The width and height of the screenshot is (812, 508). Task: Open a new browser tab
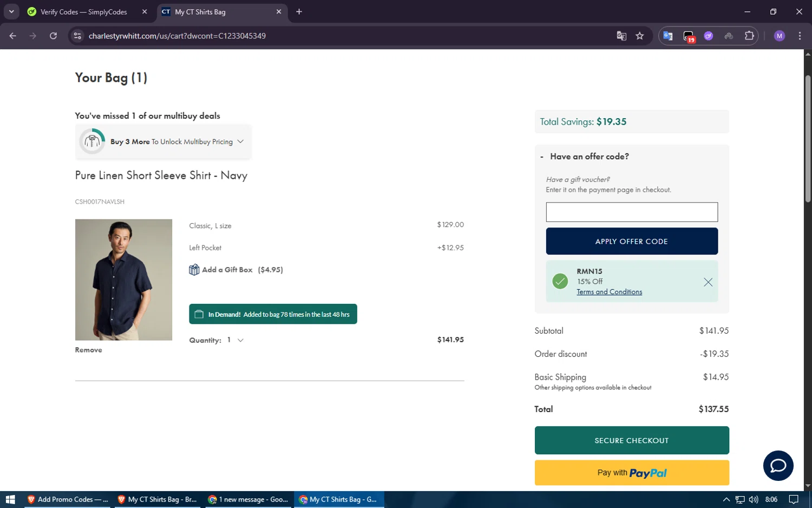pos(299,11)
